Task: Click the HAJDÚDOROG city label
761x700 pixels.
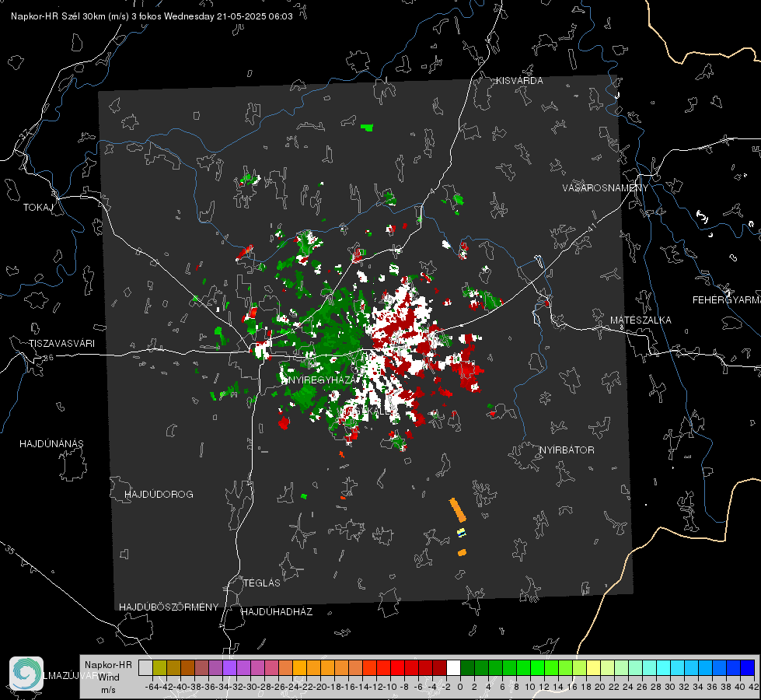Action: (x=159, y=495)
